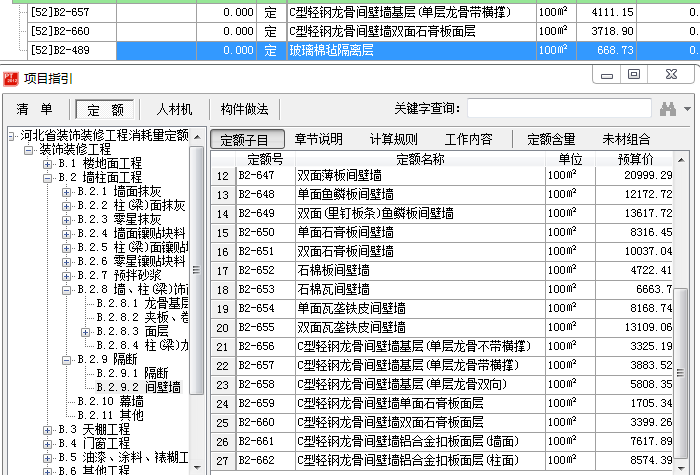Open the 定额含量 tab
Image resolution: width=700 pixels, height=475 pixels.
click(551, 139)
